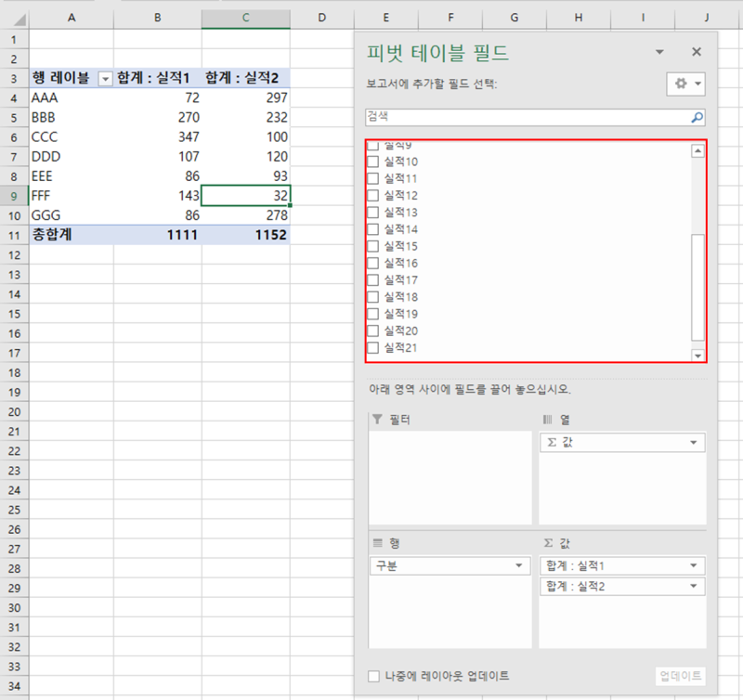Check the 실적17 field checkbox

[x=373, y=279]
